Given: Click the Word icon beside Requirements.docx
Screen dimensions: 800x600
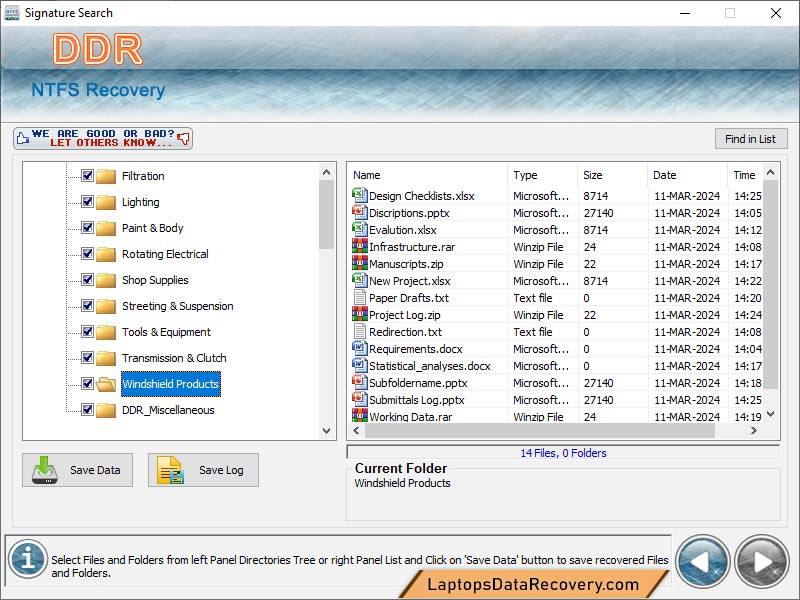Looking at the screenshot, I should [360, 349].
